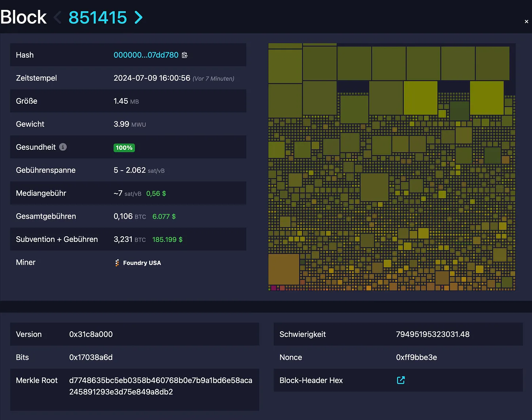
Task: Navigate to next block with right chevron
Action: coord(138,17)
